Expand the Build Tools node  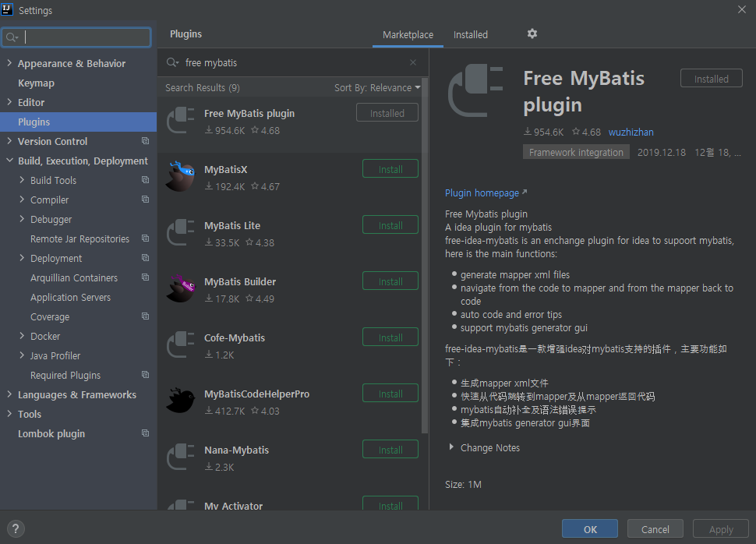pyautogui.click(x=22, y=180)
